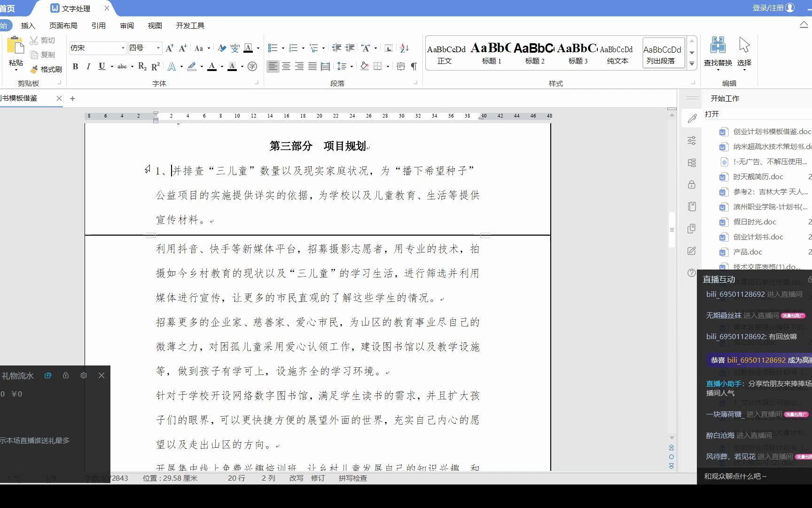This screenshot has height=508, width=812.
Task: Increase font size with A-up icon
Action: pyautogui.click(x=170, y=48)
